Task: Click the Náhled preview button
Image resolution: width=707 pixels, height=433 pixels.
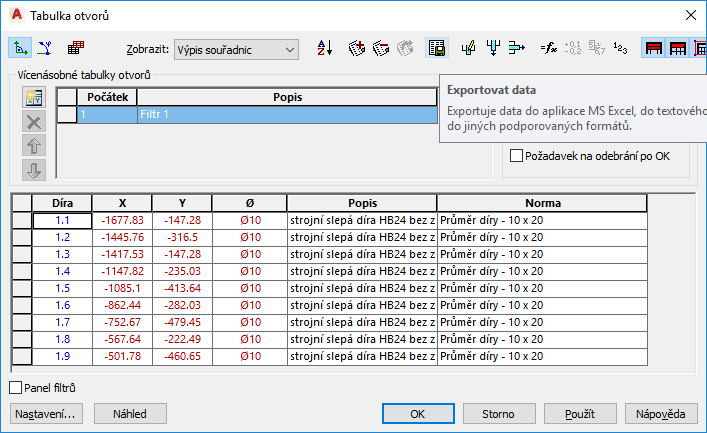Action: pos(130,413)
